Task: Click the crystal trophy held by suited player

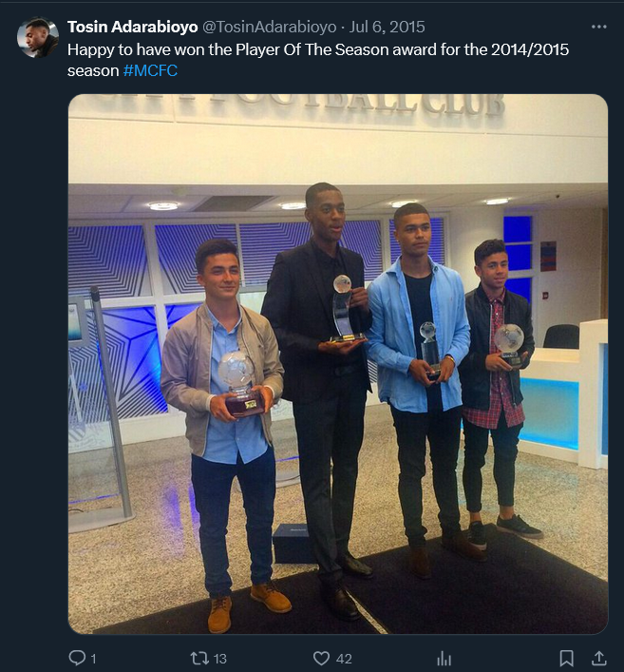Action: [344, 309]
